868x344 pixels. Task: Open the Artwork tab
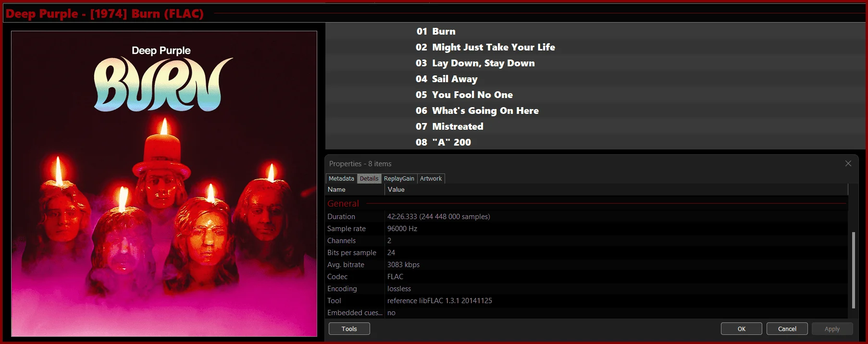click(431, 179)
